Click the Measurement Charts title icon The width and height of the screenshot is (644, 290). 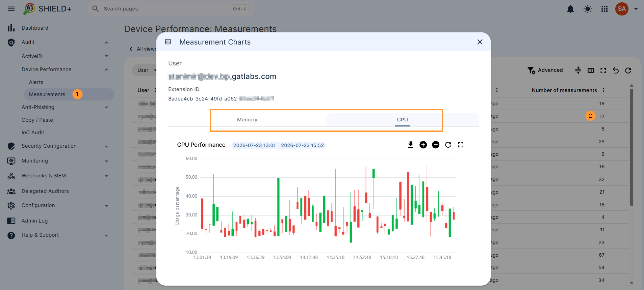coord(168,42)
